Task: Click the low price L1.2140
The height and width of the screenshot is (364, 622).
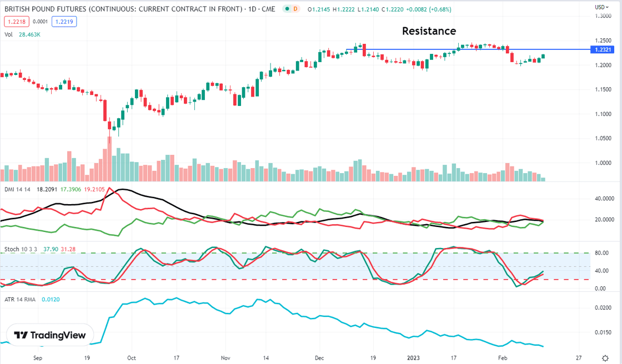Action: [368, 9]
